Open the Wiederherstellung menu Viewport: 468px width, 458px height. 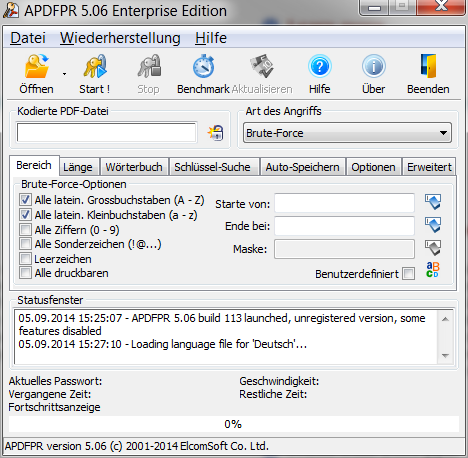coord(120,38)
